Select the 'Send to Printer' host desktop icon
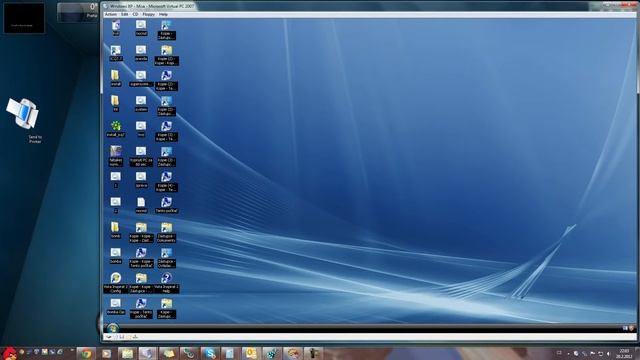The width and height of the screenshot is (640, 360). point(24,120)
